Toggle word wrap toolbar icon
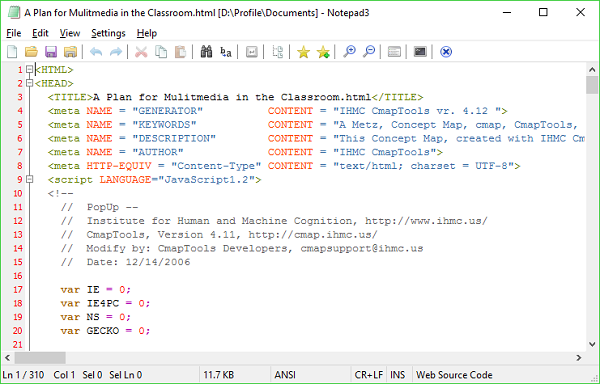The height and width of the screenshot is (384, 600). [x=251, y=52]
